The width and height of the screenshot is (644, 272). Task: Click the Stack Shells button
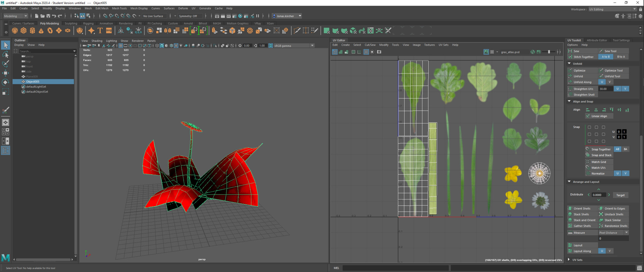click(x=581, y=215)
